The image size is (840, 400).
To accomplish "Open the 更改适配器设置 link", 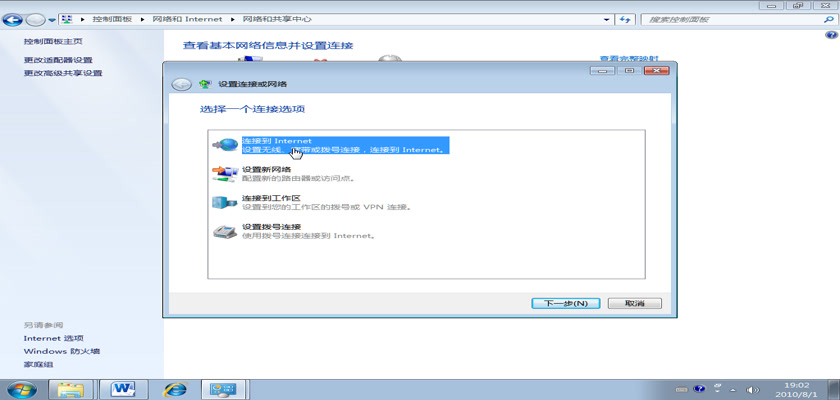I will tap(58, 60).
